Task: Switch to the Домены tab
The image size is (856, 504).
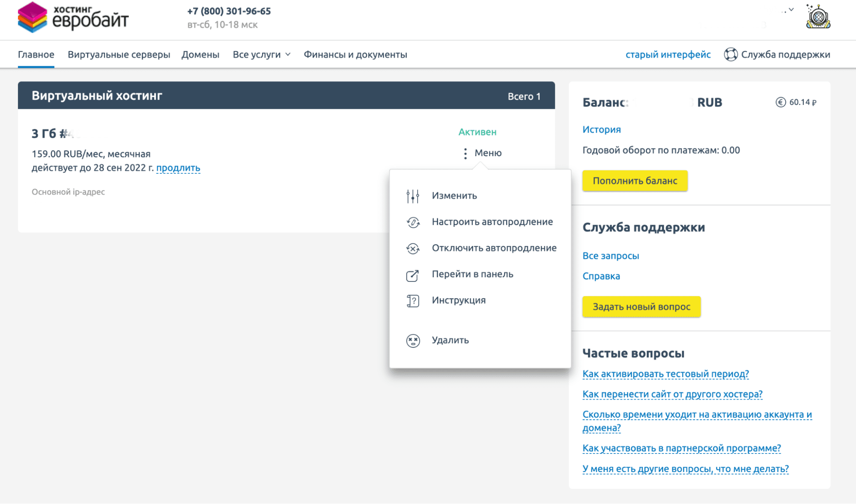Action: pos(200,55)
